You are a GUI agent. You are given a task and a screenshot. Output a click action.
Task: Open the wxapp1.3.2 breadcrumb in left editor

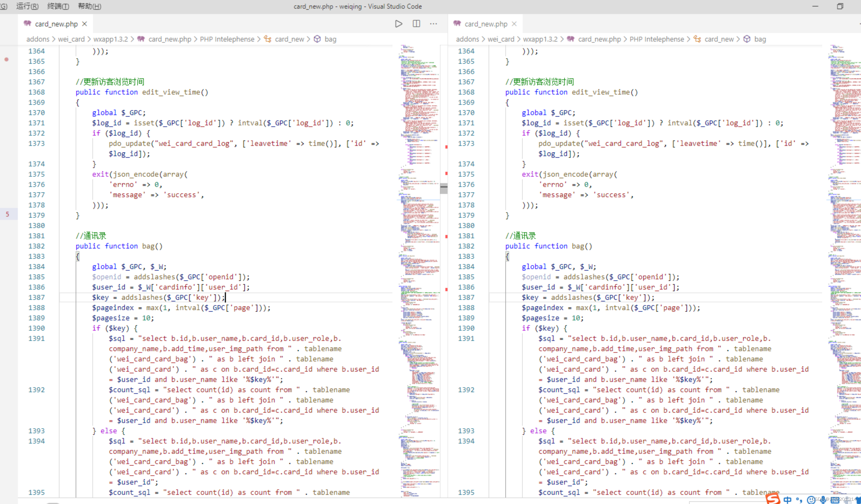coord(111,39)
